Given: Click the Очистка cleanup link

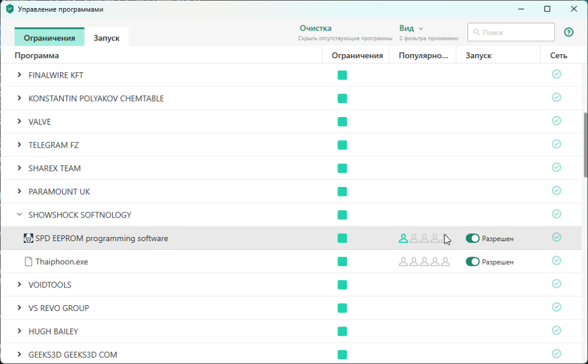Looking at the screenshot, I should click(316, 28).
